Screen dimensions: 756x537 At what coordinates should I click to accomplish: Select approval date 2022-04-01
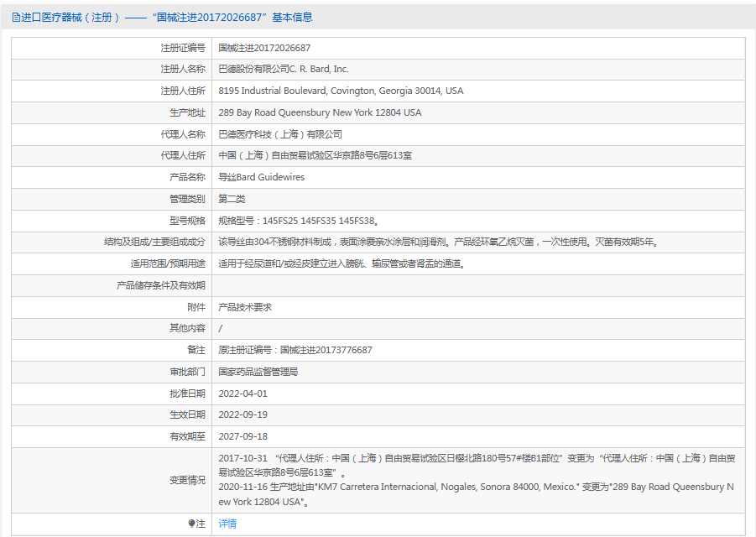[x=243, y=394]
